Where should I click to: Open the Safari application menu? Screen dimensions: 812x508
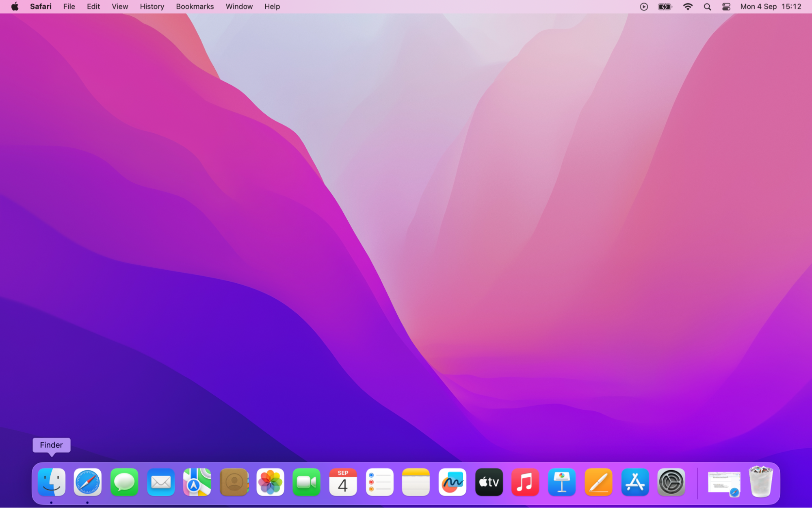(x=41, y=7)
